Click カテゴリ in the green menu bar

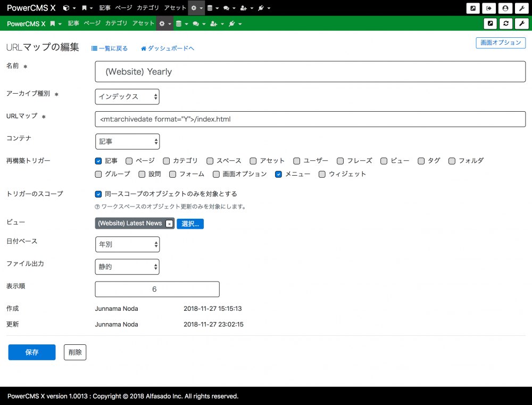[x=115, y=23]
